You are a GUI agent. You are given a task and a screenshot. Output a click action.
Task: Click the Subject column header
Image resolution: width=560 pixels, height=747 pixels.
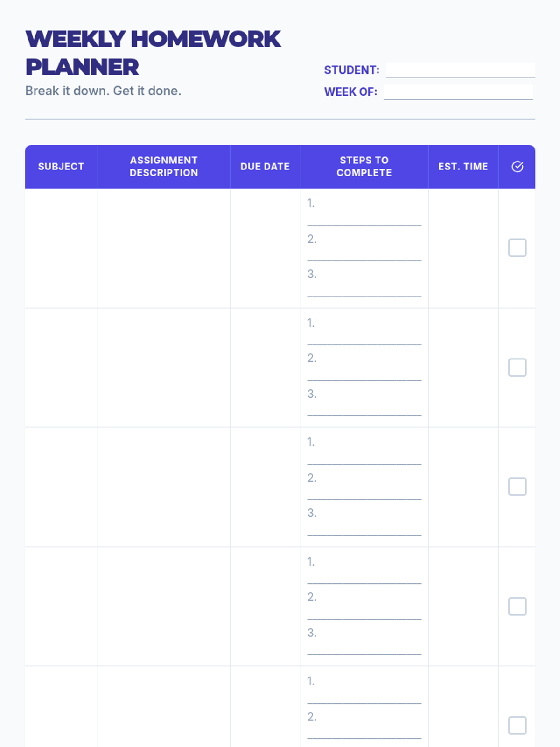pyautogui.click(x=61, y=167)
